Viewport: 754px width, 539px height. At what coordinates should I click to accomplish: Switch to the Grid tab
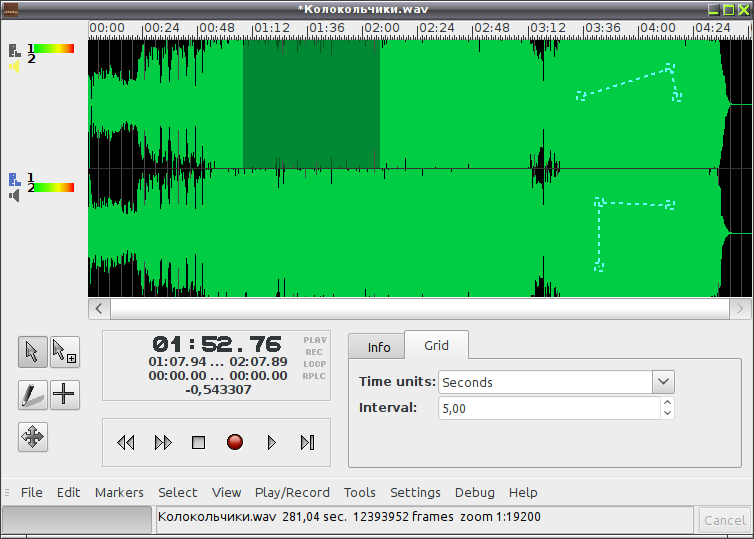(x=436, y=345)
